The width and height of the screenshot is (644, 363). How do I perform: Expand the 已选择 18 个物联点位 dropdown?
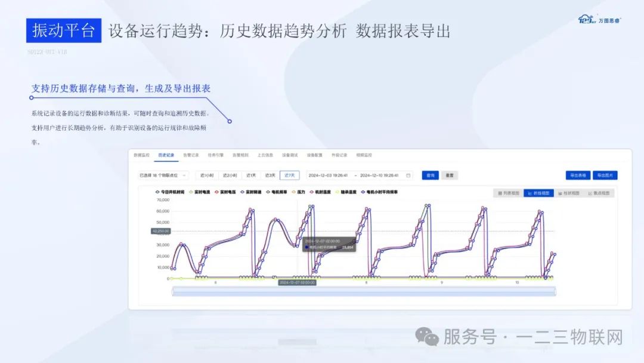pos(163,175)
